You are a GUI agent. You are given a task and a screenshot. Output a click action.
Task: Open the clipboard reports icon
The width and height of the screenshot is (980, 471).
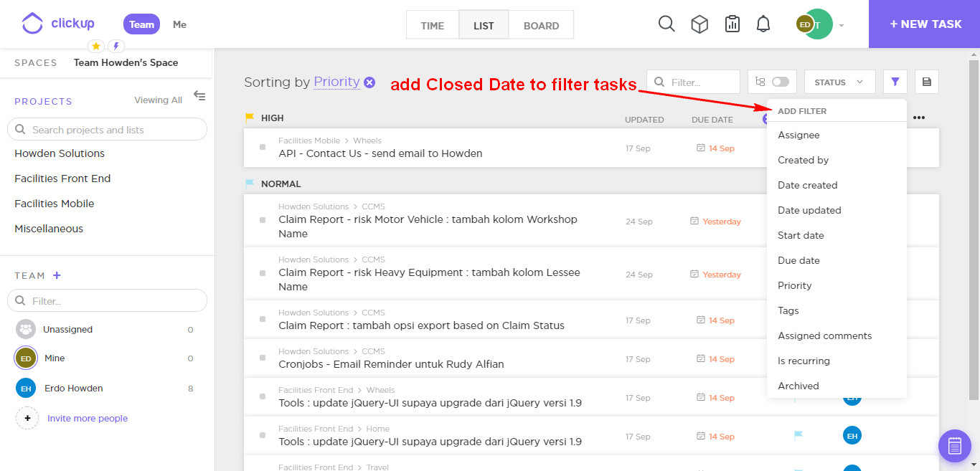[x=732, y=24]
